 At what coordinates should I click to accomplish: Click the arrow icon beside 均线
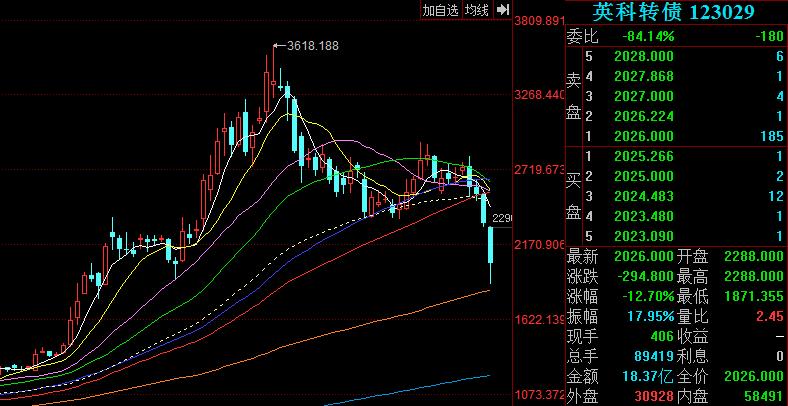501,10
